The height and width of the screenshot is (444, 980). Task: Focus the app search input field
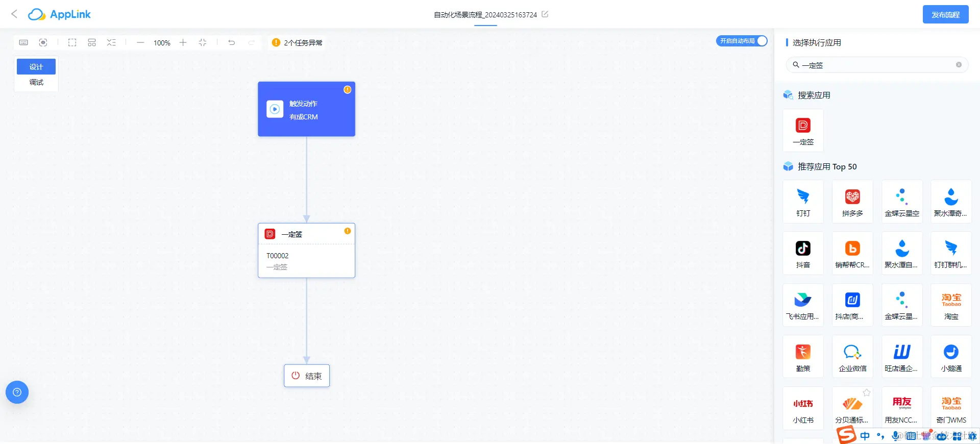point(876,65)
